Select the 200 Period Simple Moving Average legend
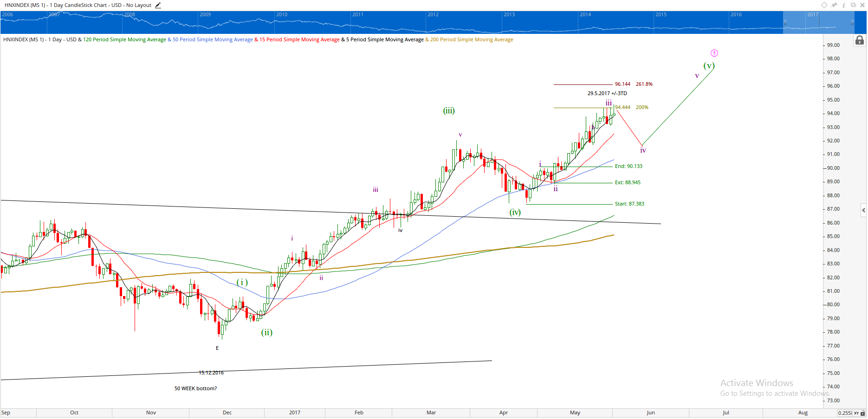868x419 pixels. click(x=472, y=39)
